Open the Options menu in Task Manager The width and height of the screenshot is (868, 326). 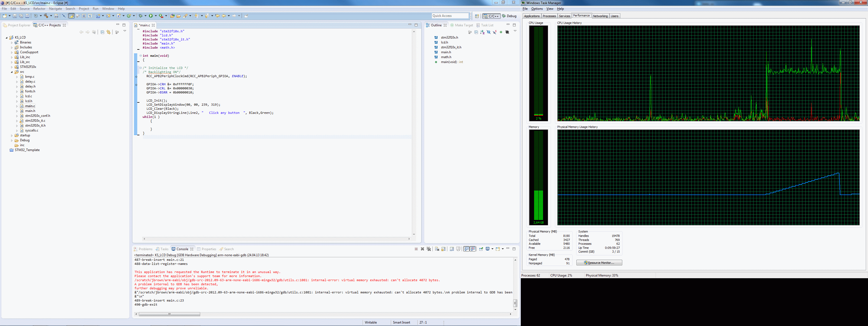point(537,9)
